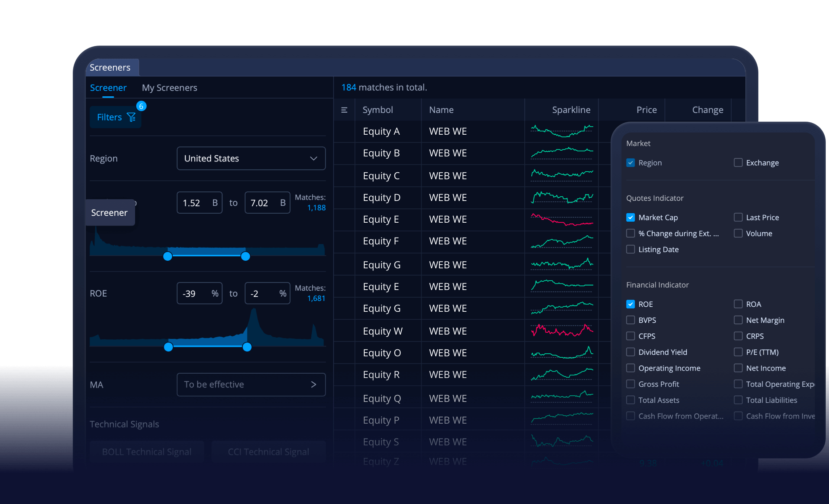Click the left handle of the ROE slider
829x504 pixels.
point(169,347)
